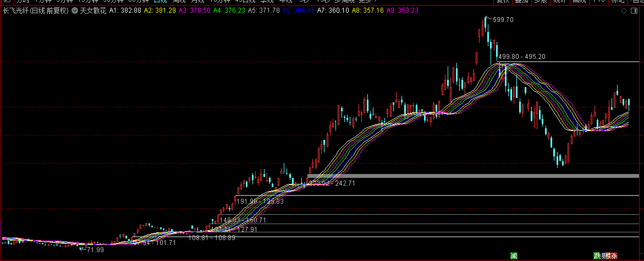Click the green 减 marker on the timeline
Screen dimensions: 644x261
click(514, 255)
